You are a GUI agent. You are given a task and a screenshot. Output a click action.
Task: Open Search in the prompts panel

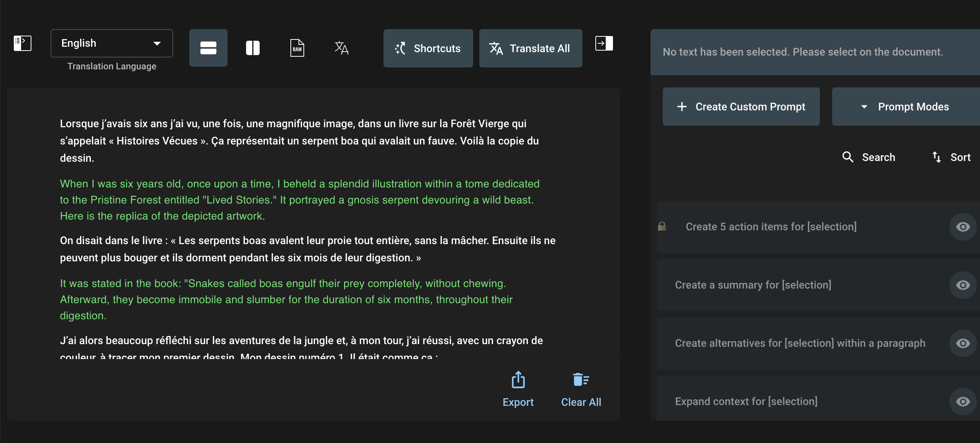pyautogui.click(x=869, y=157)
